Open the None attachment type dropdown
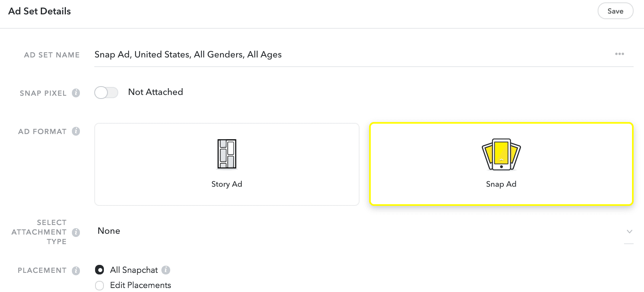This screenshot has width=644, height=292. pyautogui.click(x=364, y=231)
